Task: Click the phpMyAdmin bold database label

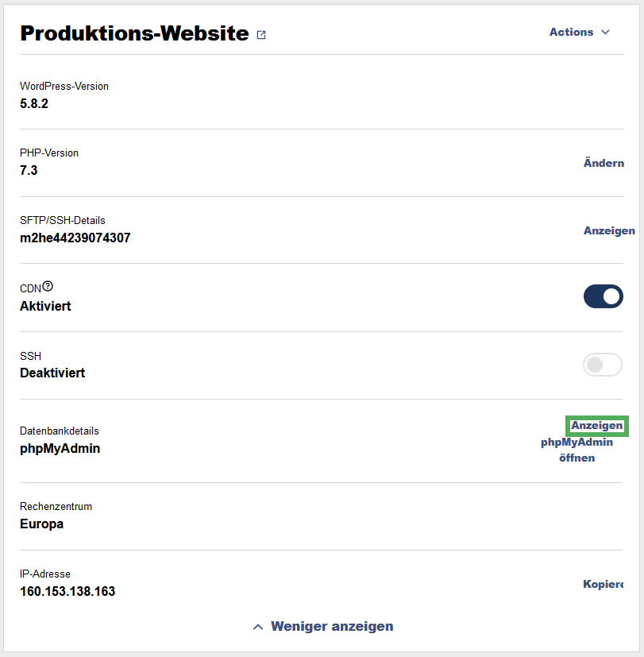Action: 60,449
